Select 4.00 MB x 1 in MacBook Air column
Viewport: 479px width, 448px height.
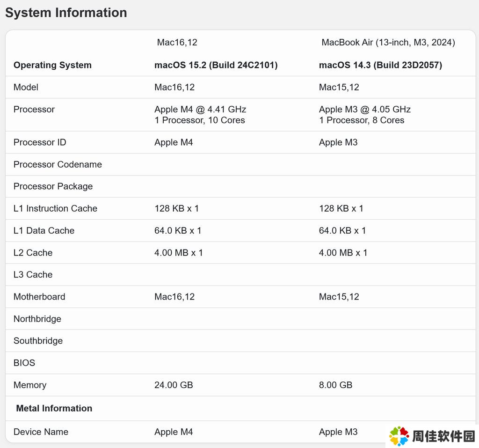[x=343, y=253]
